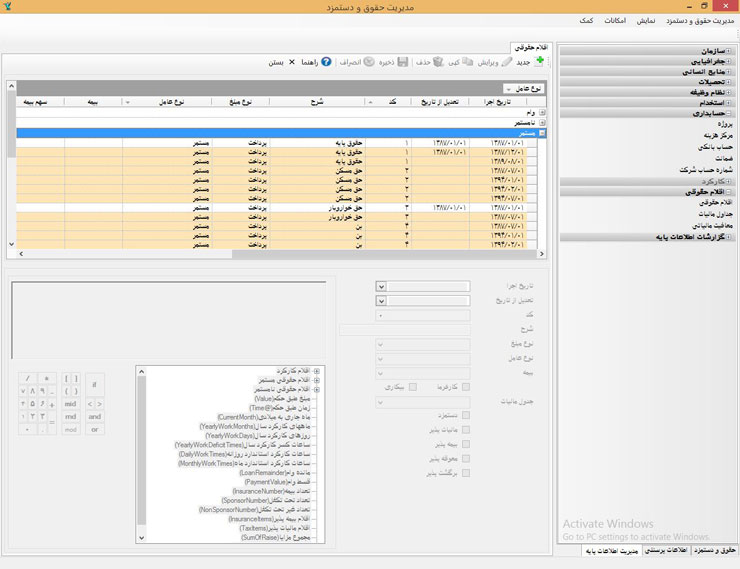Switch to the اطلاعات پرسنلی bottom tab
This screenshot has width=740, height=569.
pyautogui.click(x=665, y=550)
